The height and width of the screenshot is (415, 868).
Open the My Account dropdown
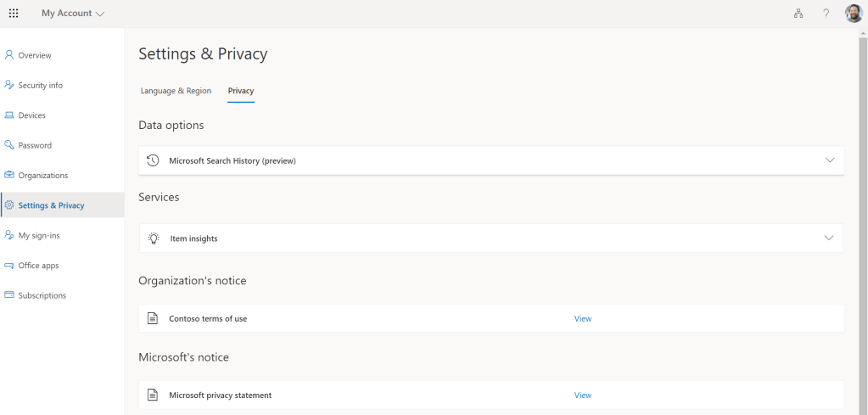(x=74, y=14)
